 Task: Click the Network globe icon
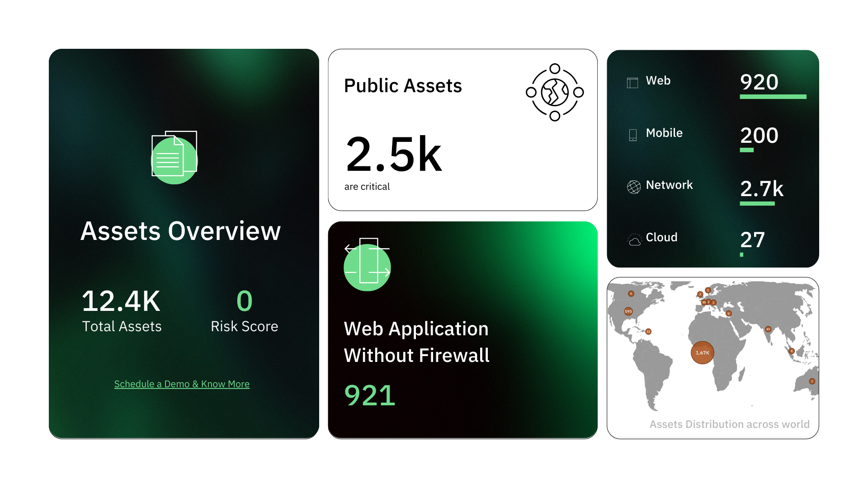(634, 187)
